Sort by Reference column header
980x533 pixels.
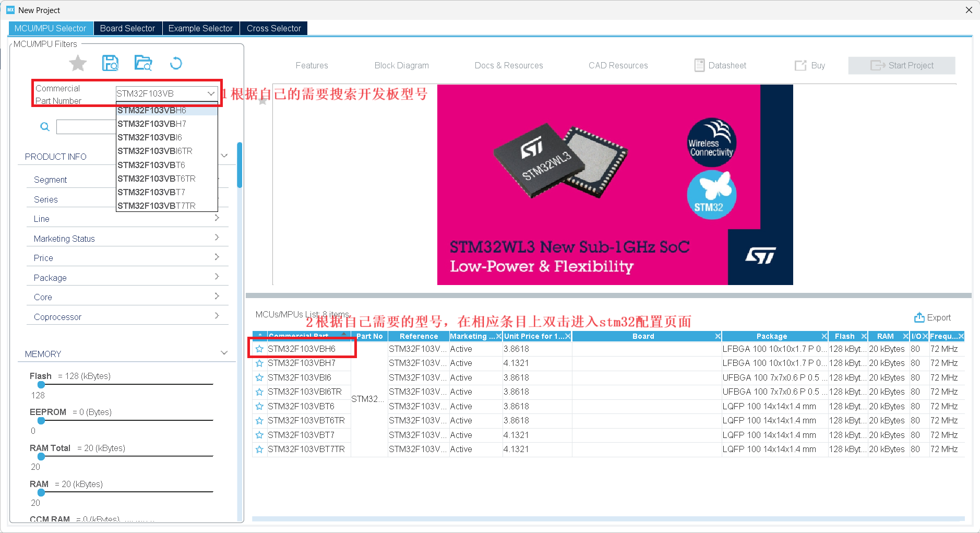click(419, 336)
